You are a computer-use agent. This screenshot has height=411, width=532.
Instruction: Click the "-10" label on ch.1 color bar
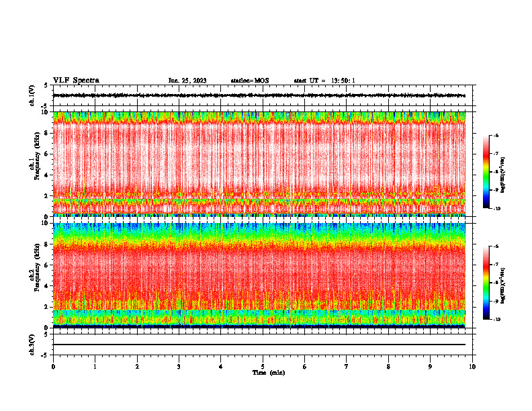(x=497, y=209)
